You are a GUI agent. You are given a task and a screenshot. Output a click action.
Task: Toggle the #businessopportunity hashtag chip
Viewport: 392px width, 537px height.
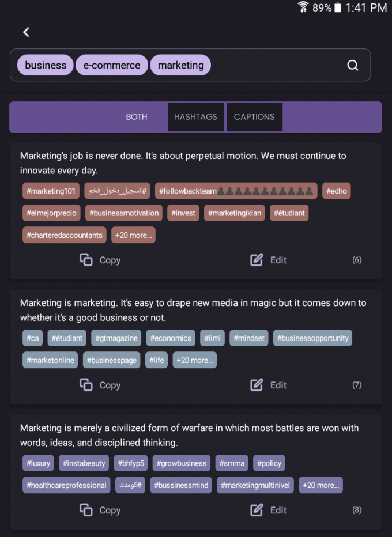pos(313,338)
